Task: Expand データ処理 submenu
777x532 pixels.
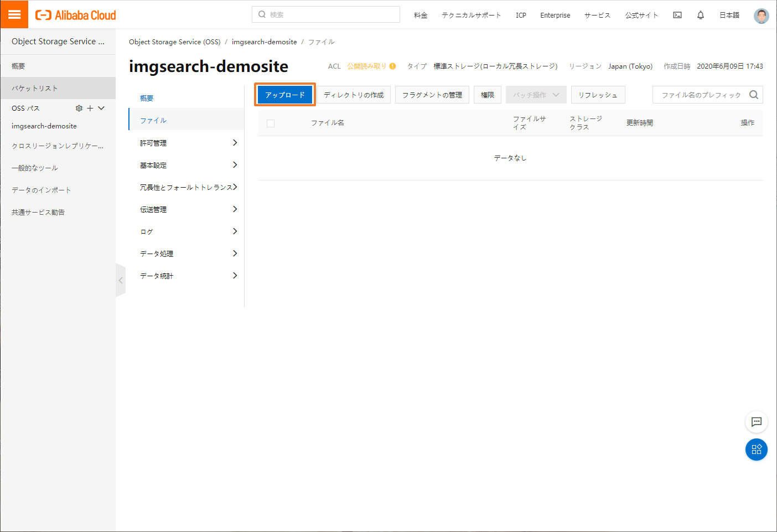Action: pyautogui.click(x=186, y=254)
